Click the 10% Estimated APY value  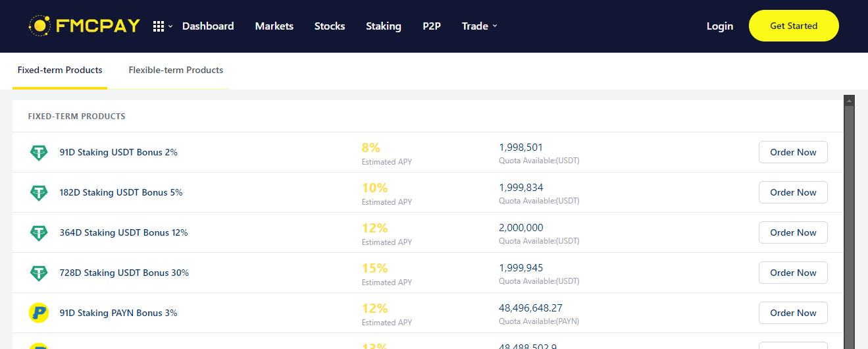click(x=374, y=188)
